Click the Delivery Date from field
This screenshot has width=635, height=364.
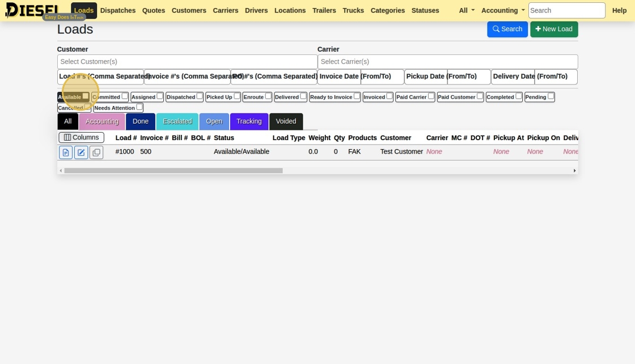coord(513,77)
